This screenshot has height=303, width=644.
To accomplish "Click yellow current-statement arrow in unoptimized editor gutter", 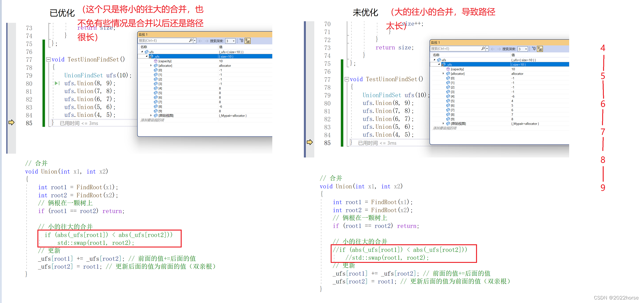I will 310,142.
